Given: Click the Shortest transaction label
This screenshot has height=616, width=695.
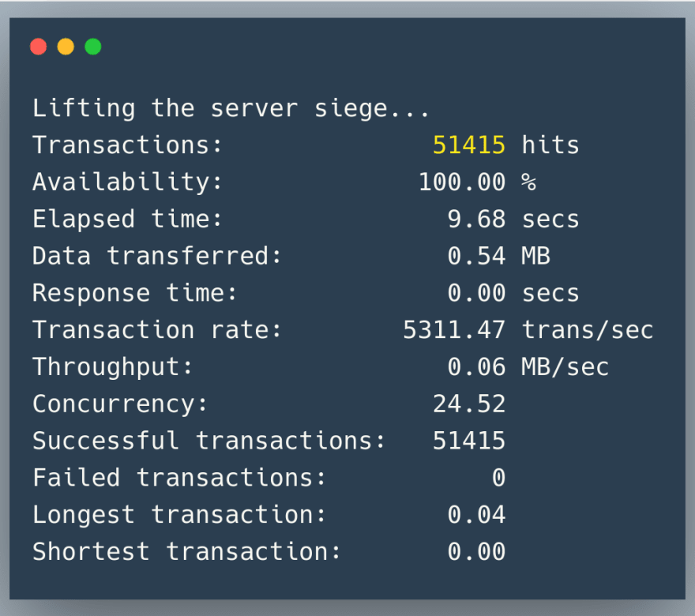Looking at the screenshot, I should 186,552.
